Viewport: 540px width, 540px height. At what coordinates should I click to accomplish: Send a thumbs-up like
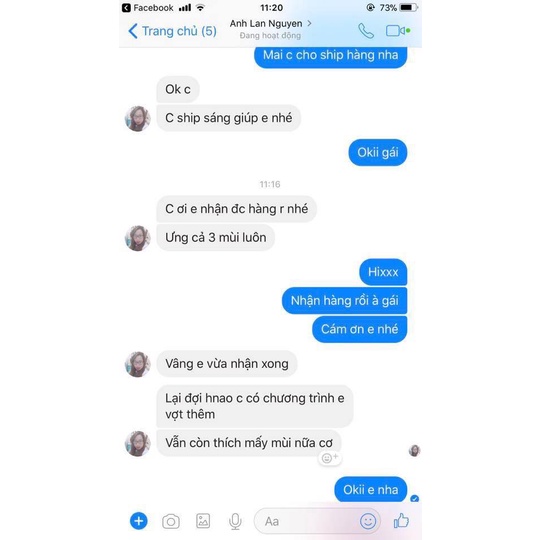(x=401, y=520)
